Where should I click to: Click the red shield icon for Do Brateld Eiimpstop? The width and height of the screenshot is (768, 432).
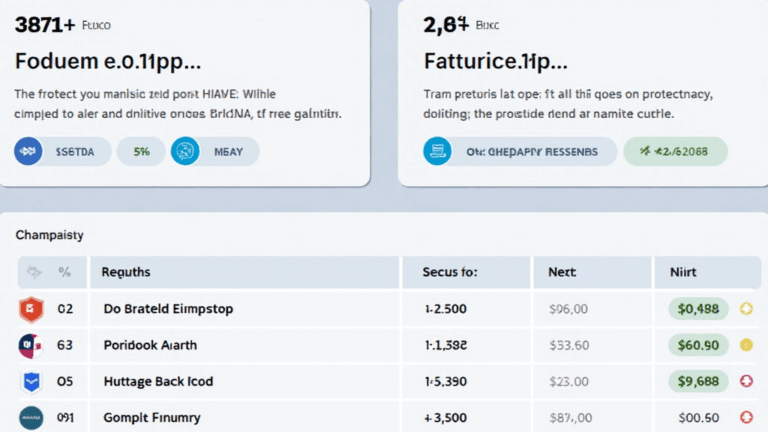click(x=29, y=309)
